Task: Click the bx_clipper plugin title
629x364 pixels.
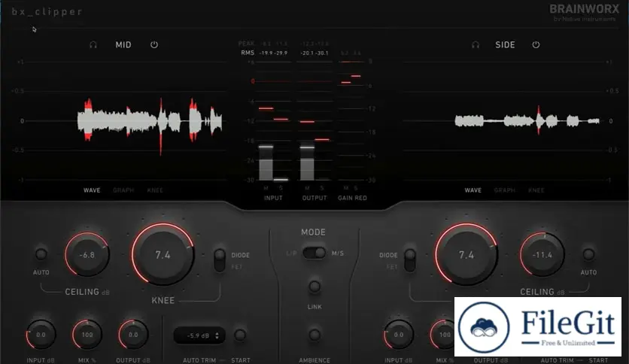Action: (47, 11)
